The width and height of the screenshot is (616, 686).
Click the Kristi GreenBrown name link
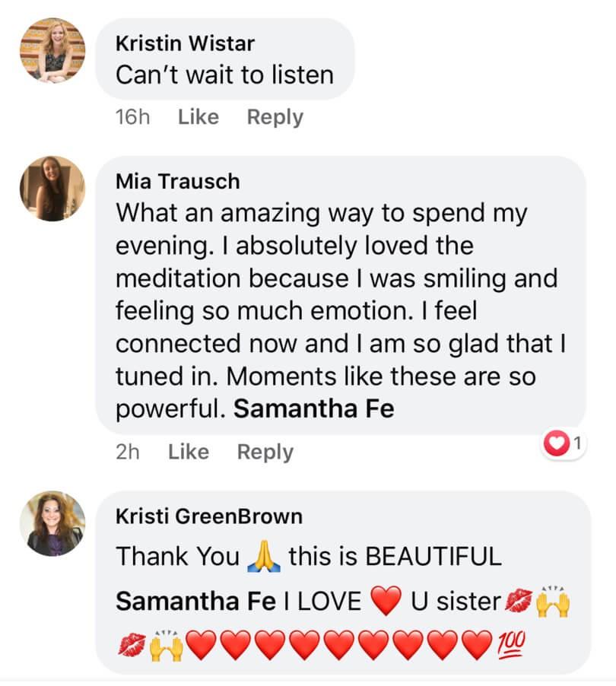pos(209,516)
